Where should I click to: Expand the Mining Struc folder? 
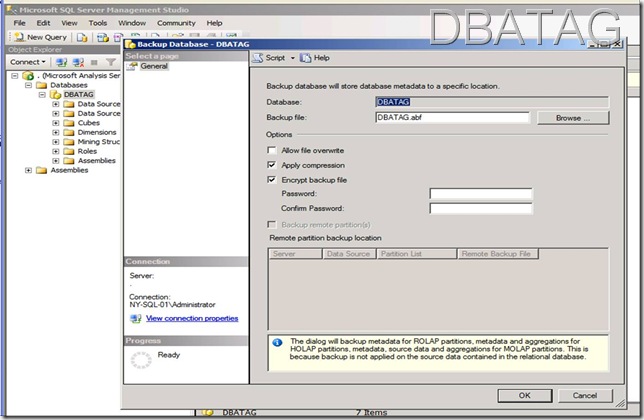point(55,142)
